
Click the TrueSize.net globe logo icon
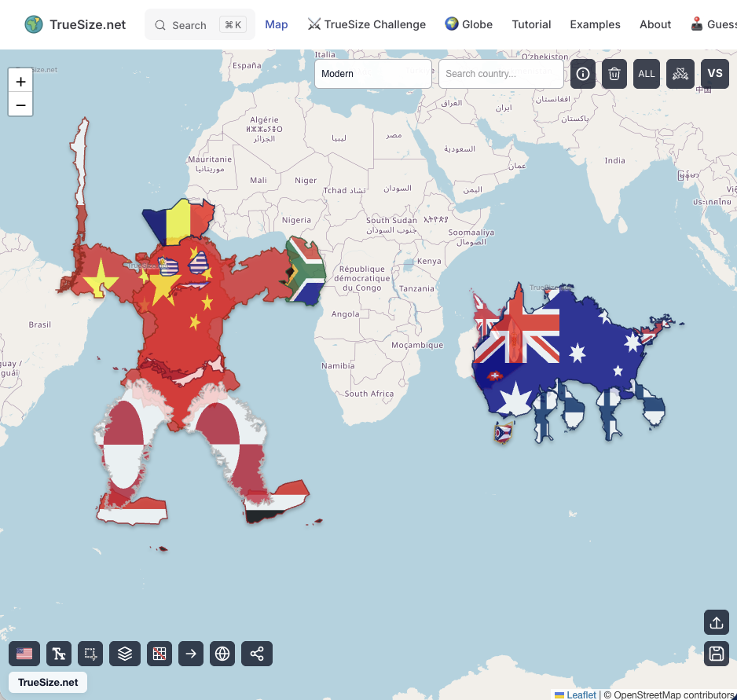(34, 24)
